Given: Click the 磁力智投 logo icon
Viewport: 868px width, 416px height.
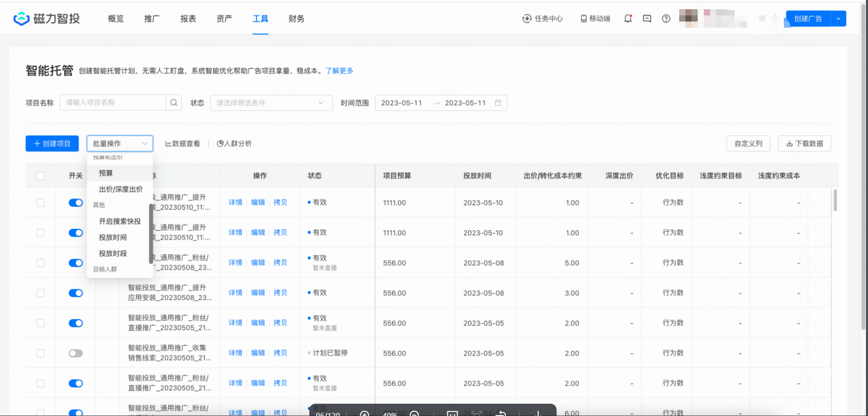Looking at the screenshot, I should 21,18.
